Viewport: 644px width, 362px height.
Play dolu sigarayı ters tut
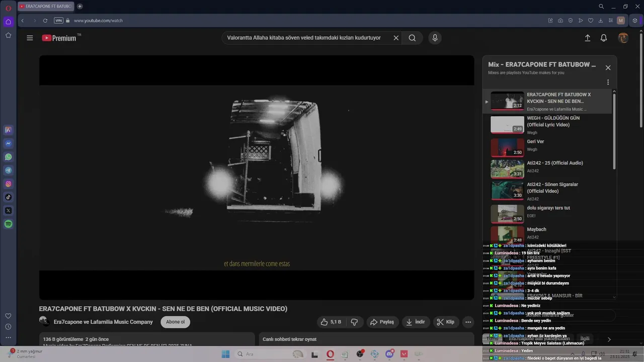(547, 214)
